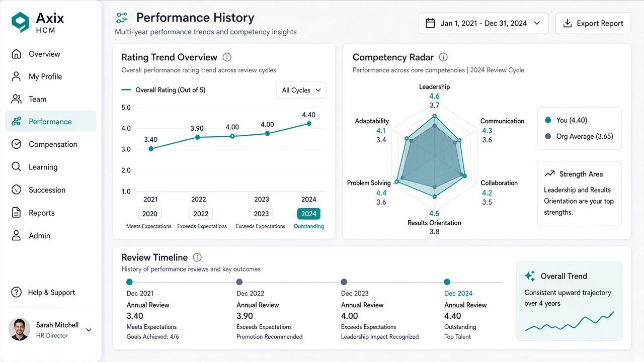Click Sarah Mitchell profile avatar

pos(20,329)
